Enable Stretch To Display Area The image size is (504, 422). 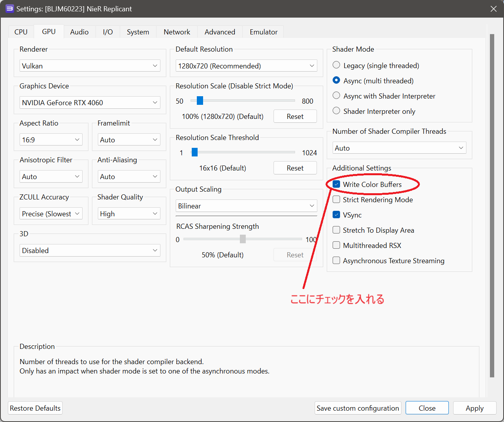[x=336, y=230]
